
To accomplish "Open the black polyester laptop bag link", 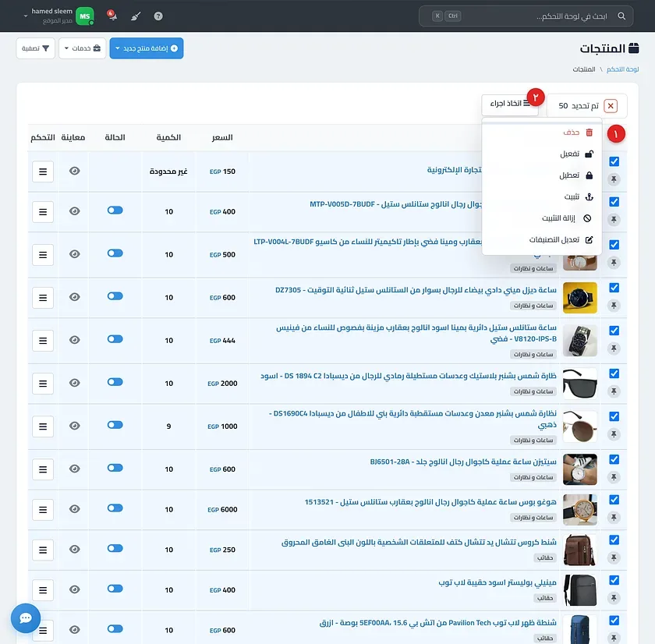I will (x=497, y=582).
